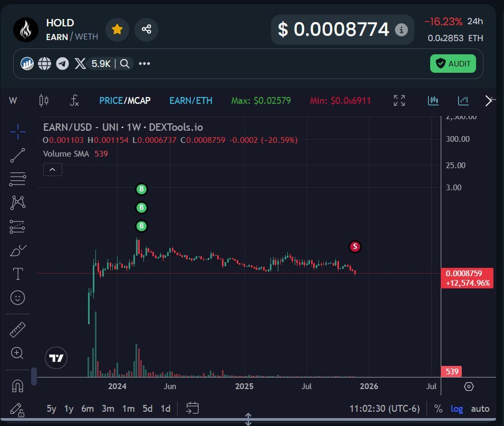Click the red S sell marker
504x426 pixels.
tap(355, 247)
